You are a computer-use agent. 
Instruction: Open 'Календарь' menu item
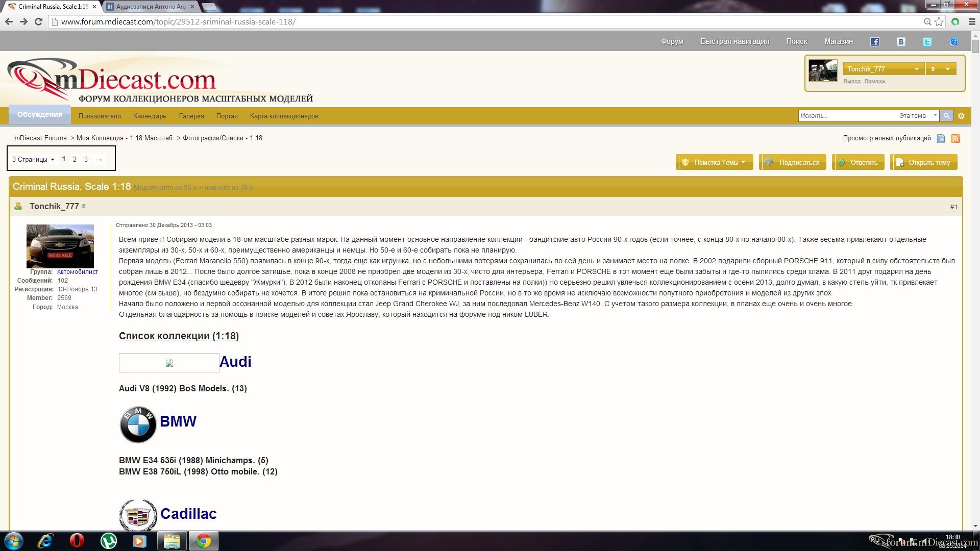coord(150,116)
